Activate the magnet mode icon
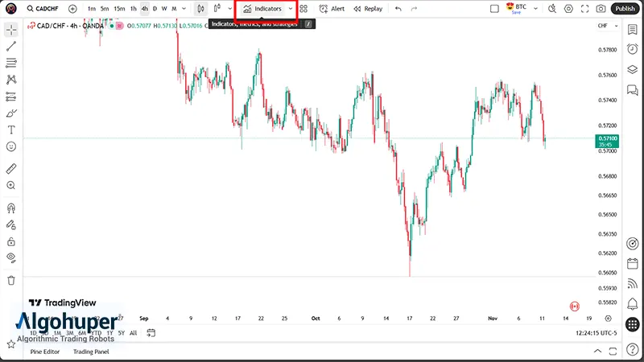The height and width of the screenshot is (362, 644). point(11,208)
